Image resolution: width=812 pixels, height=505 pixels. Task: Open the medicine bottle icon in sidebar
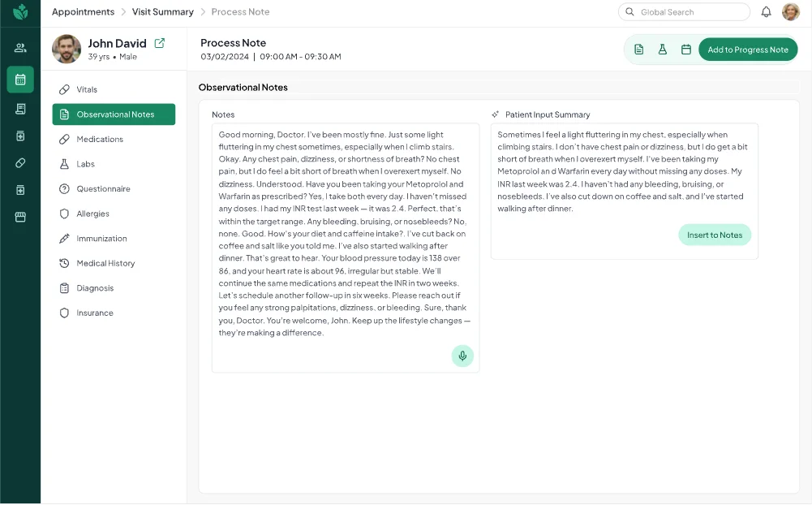20,136
